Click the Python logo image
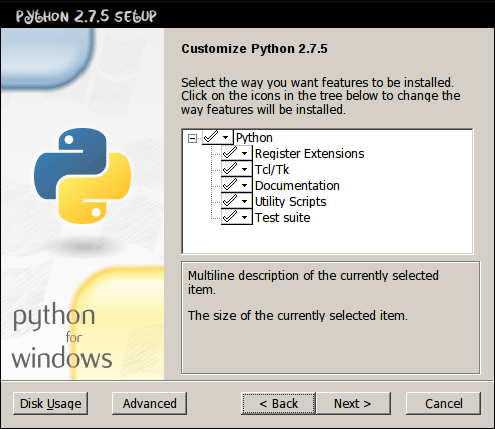The width and height of the screenshot is (495, 429). click(82, 176)
